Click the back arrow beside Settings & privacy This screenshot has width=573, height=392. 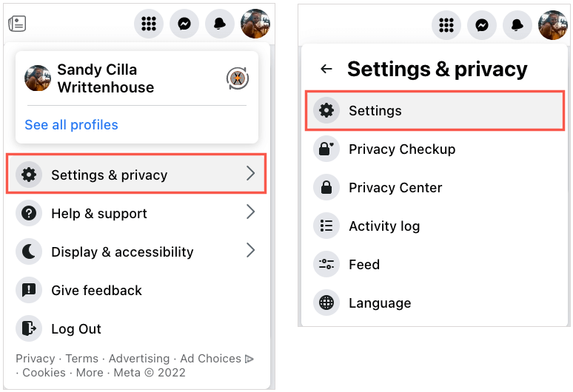tap(326, 70)
